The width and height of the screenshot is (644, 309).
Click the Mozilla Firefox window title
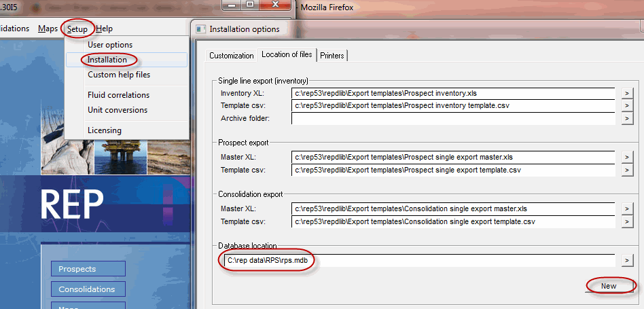tap(327, 7)
